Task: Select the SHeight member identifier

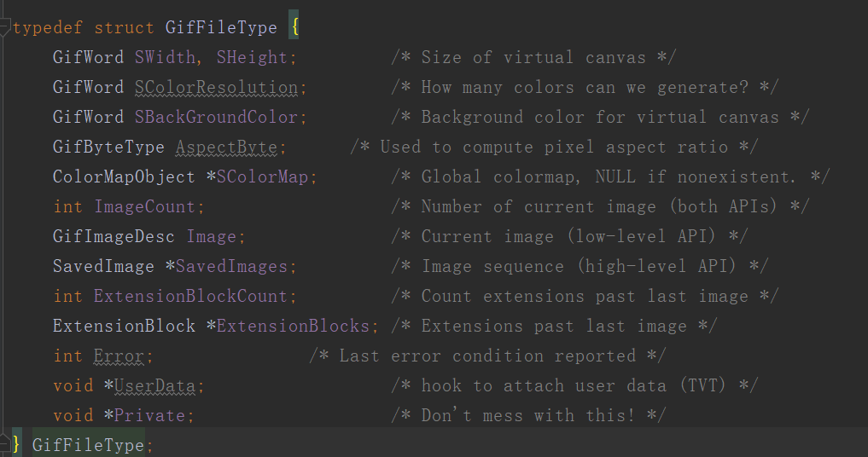Action: (x=252, y=57)
